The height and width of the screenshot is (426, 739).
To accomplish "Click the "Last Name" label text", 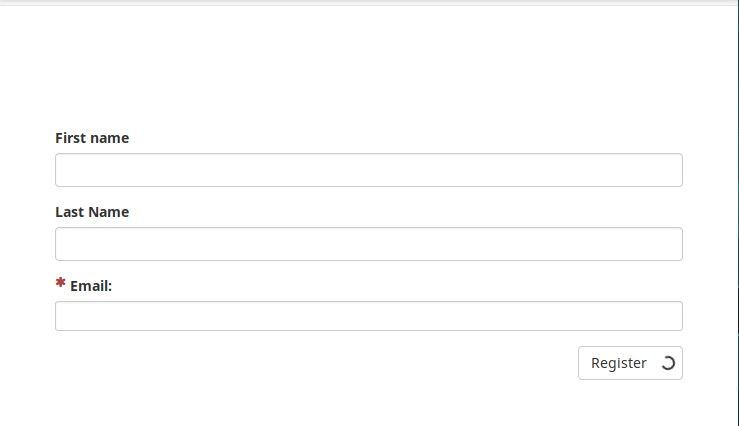I will [x=92, y=212].
